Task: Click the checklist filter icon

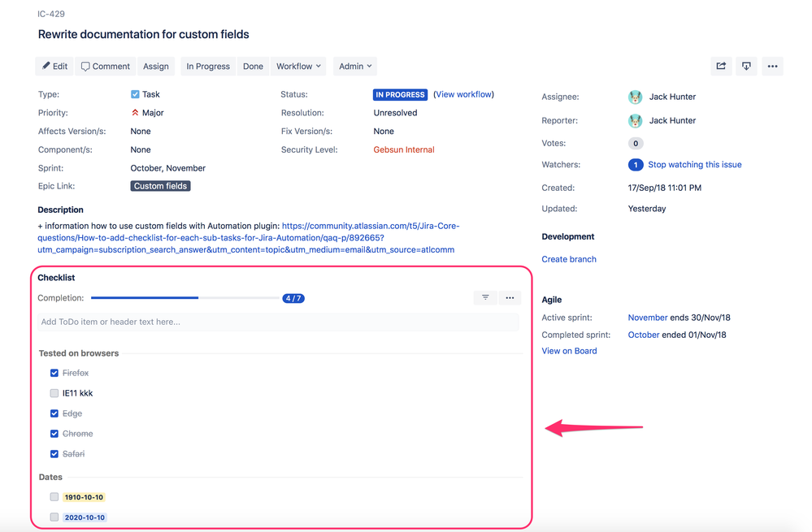Action: click(x=485, y=297)
